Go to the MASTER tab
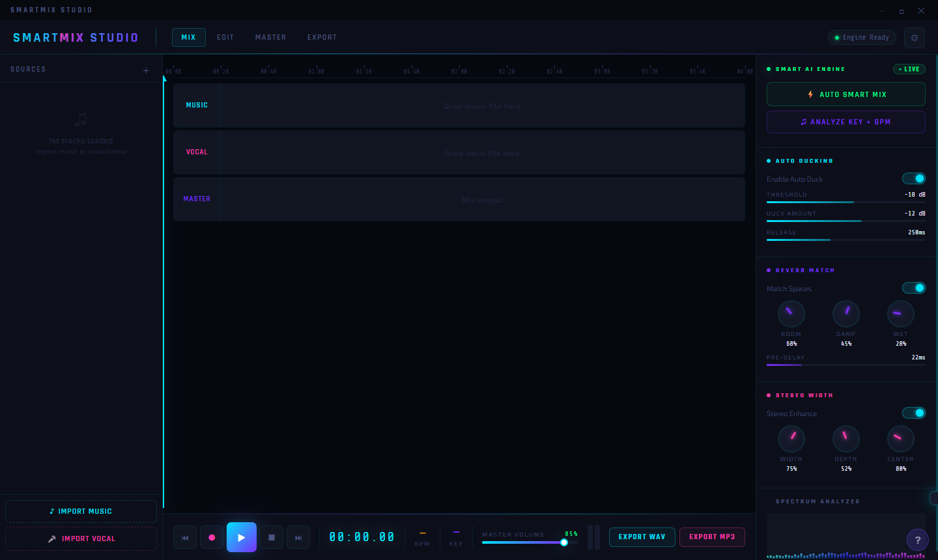Screen dimensions: 938x560 tap(271, 38)
